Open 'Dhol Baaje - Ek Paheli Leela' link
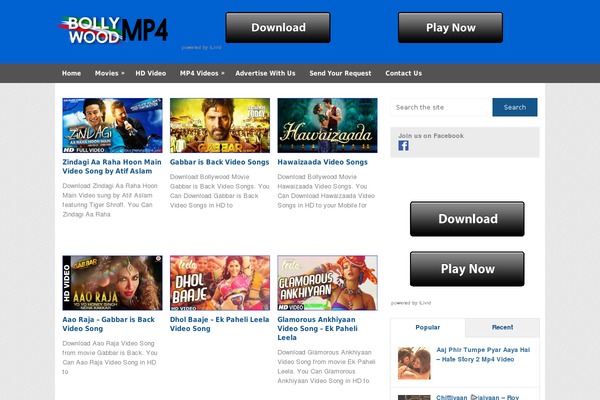Viewport: 600px width, 400px height. [219, 324]
